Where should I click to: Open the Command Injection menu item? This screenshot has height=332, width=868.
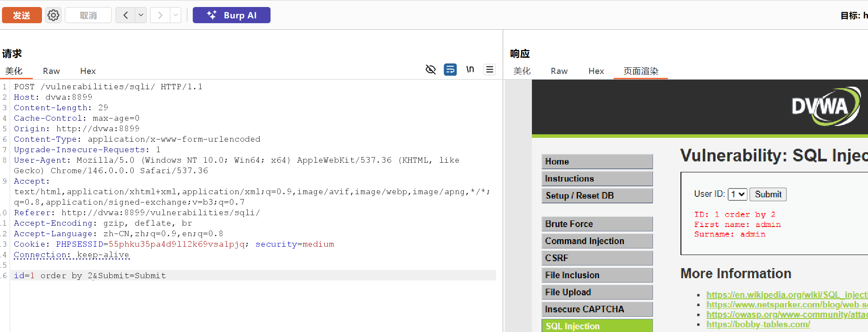(597, 241)
